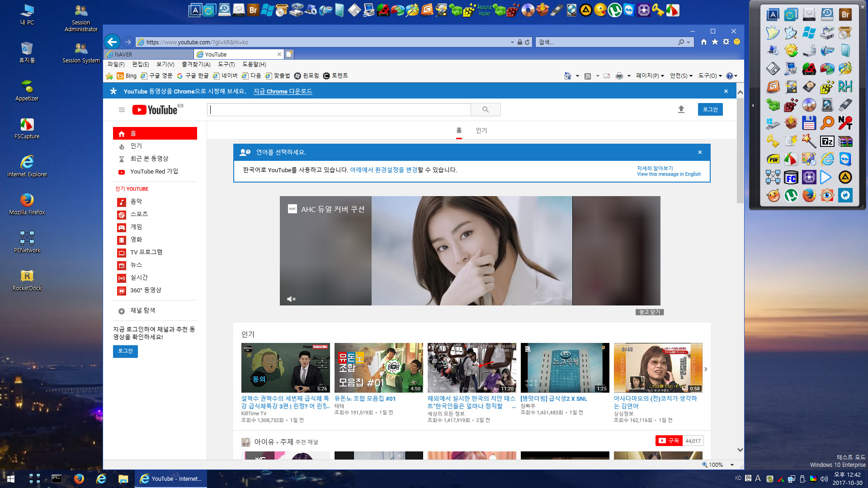Expand the print icon dropdown in command bar
The height and width of the screenshot is (488, 868).
pyautogui.click(x=629, y=76)
